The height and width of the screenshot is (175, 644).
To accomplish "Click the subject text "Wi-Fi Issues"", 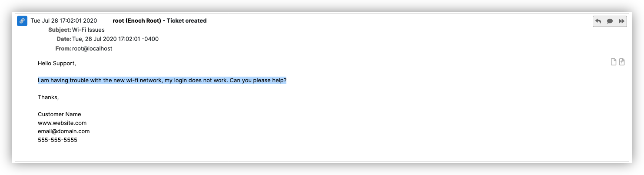I will click(88, 30).
